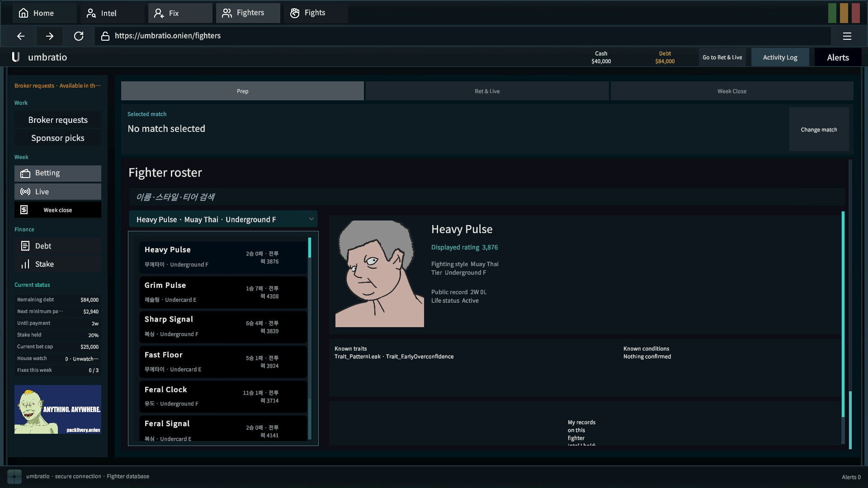Open the Fights tab
The image size is (868, 488).
point(316,13)
